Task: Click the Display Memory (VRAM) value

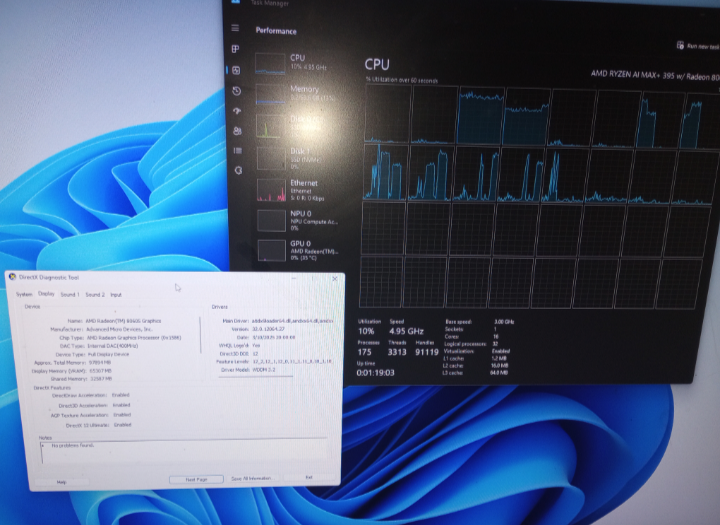Action: (101, 370)
